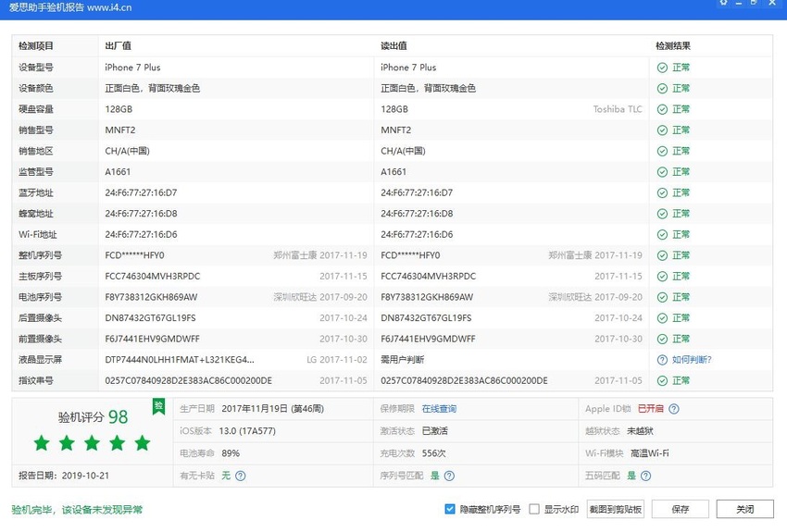Screen dimensions: 787x532
Task: Click the check icon in 电池序列号 row
Action: click(x=662, y=297)
